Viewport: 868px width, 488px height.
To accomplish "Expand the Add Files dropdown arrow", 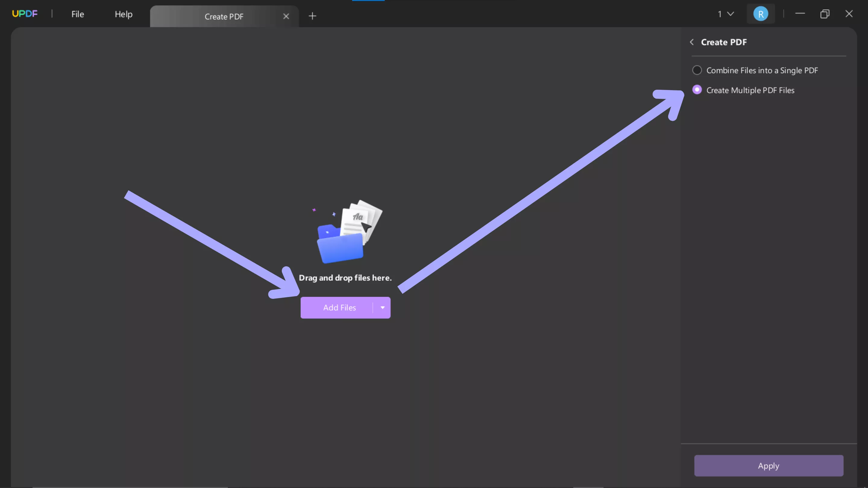I will 382,308.
